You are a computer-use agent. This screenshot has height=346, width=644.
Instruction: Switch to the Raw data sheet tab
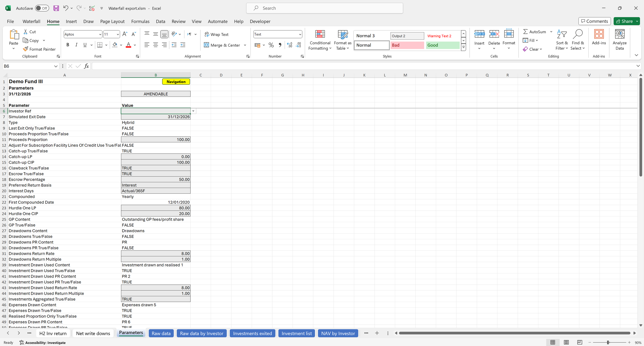[161, 333]
